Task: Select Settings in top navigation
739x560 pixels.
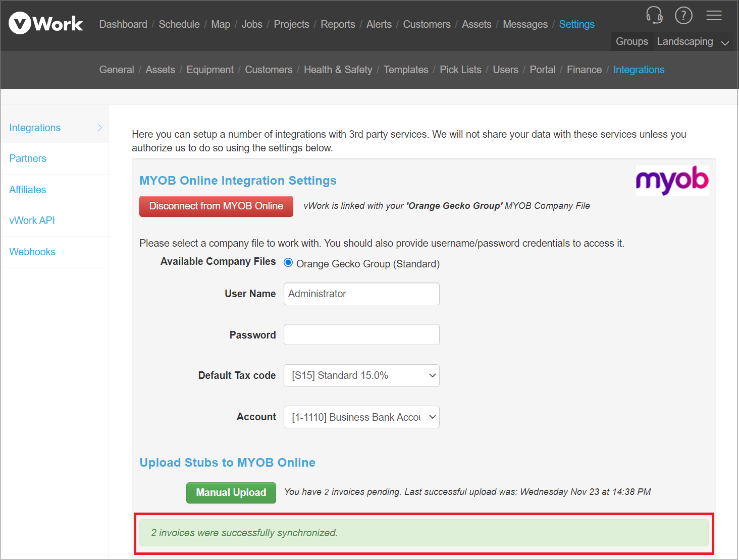Action: tap(577, 24)
